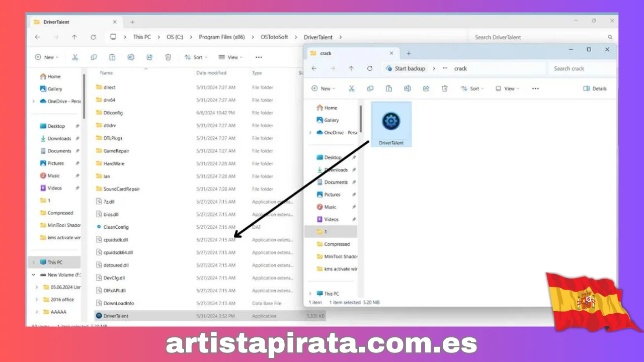
Task: Click Start backup button in crack window
Action: [405, 68]
